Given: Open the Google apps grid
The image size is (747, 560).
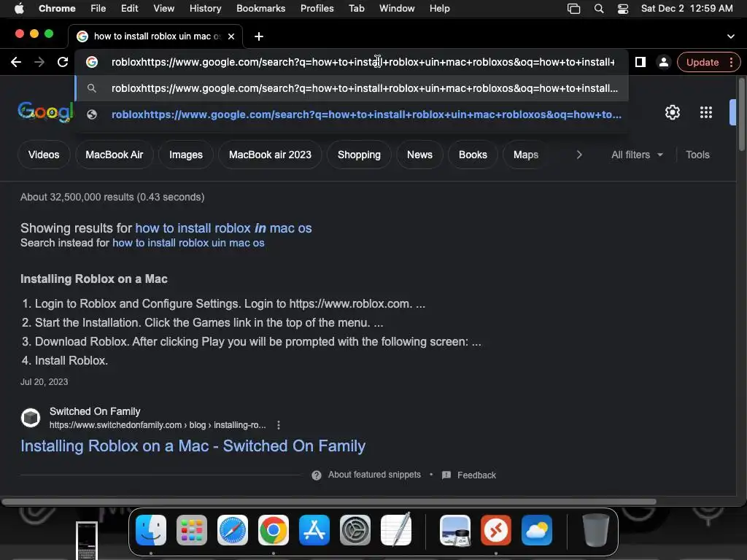Looking at the screenshot, I should coord(706,112).
